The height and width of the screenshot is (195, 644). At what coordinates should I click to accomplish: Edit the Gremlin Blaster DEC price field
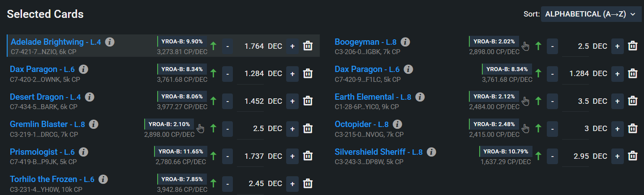coord(252,129)
